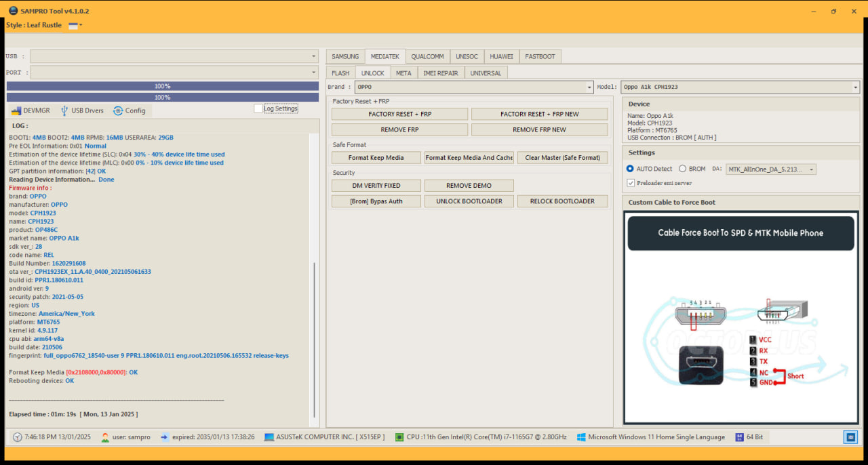
Task: Switch to the MEDIATEK tab
Action: coord(385,56)
